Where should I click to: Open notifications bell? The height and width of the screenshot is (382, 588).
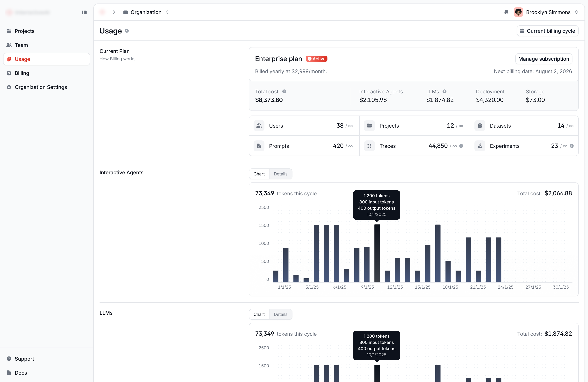[x=506, y=12]
